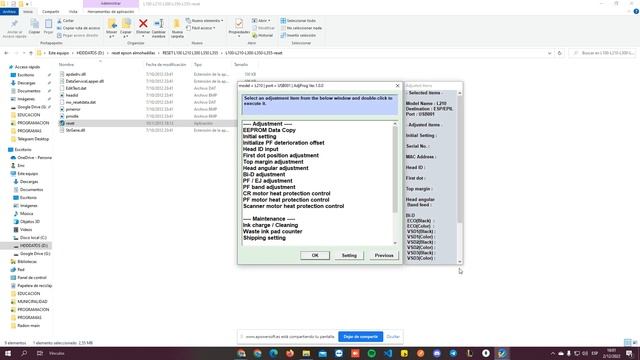Click the Propiedades icon
The width and height of the screenshot is (640, 360).
239,24
